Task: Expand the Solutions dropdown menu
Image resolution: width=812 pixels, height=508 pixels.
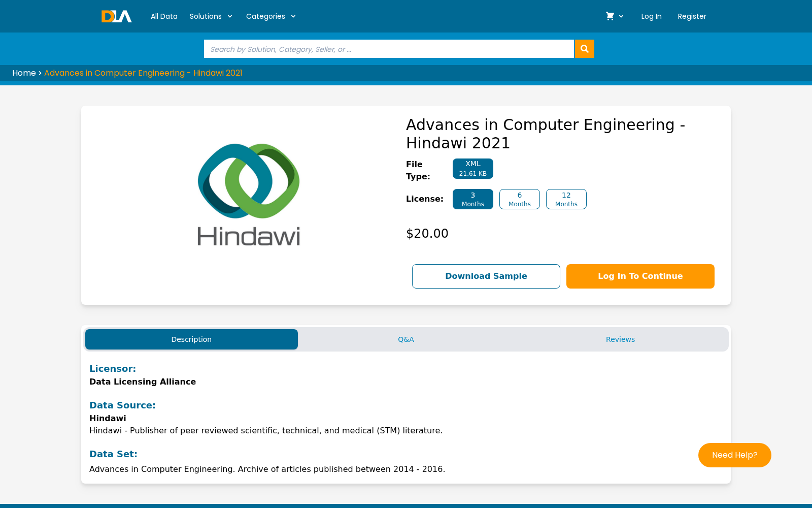Action: click(x=211, y=16)
